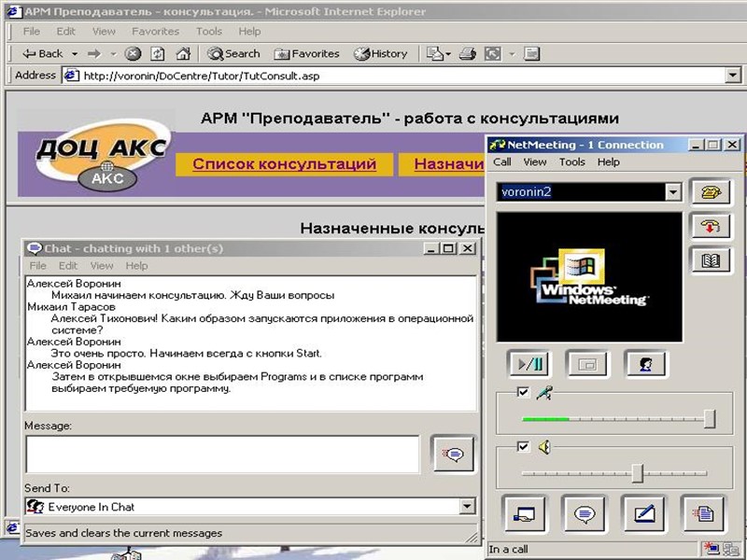Adjust microphone volume slider in NetMeeting
The image size is (747, 560).
710,419
